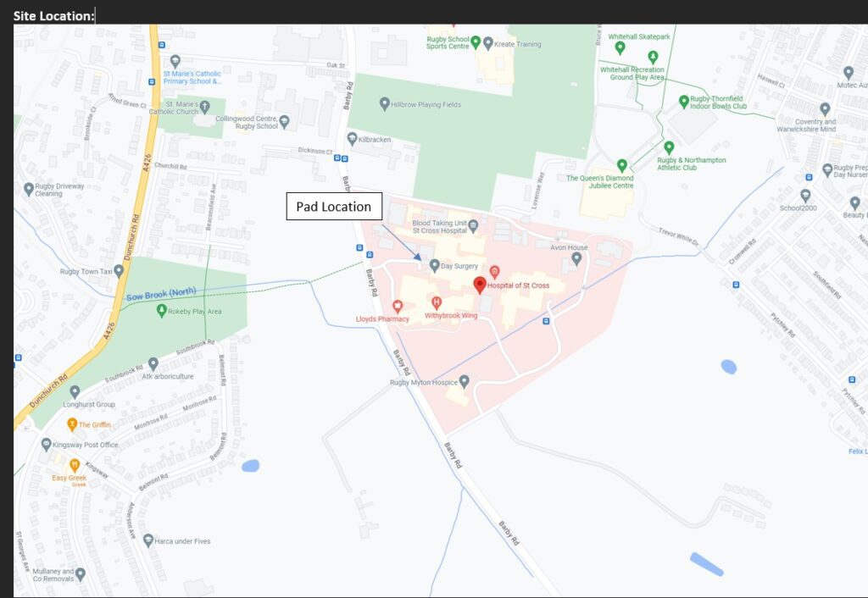The image size is (868, 598).
Task: Select the Lloyds Pharmacy marker icon
Action: [397, 306]
